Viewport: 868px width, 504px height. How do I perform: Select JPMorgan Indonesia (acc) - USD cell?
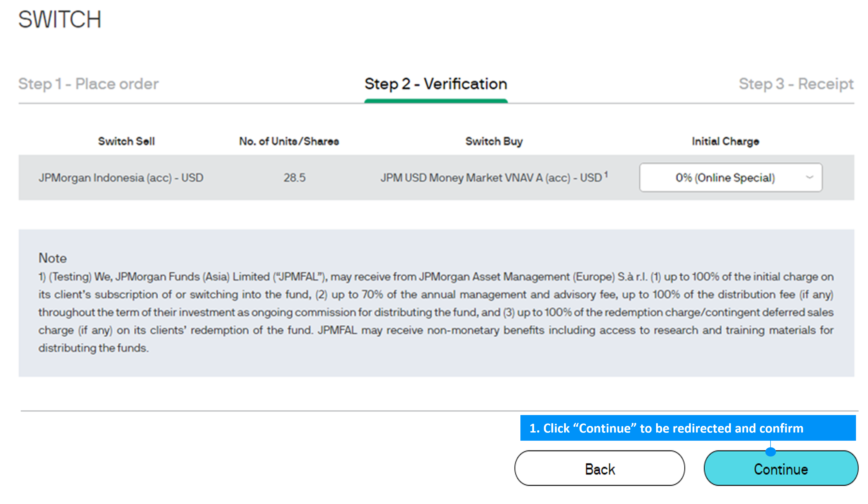[121, 178]
